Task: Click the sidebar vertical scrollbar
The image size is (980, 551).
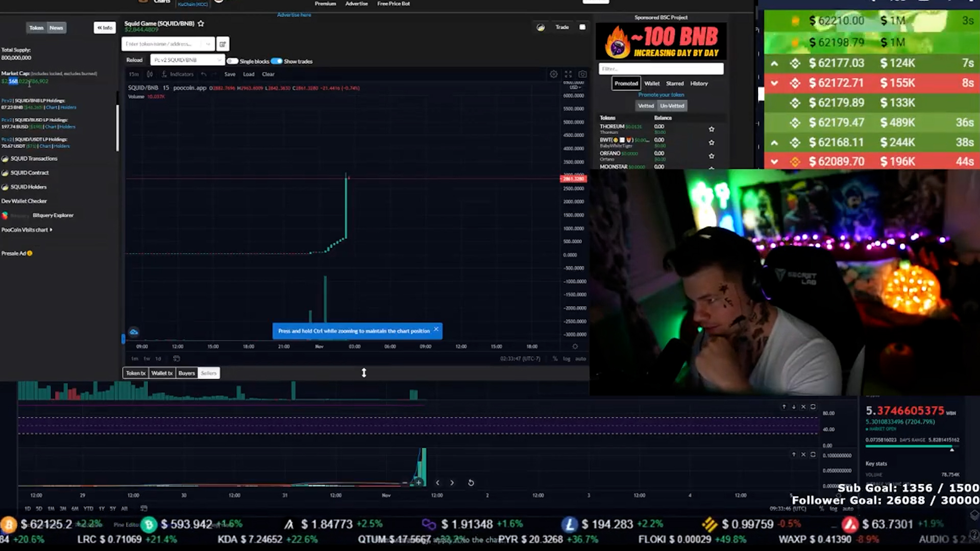Action: coord(117,128)
